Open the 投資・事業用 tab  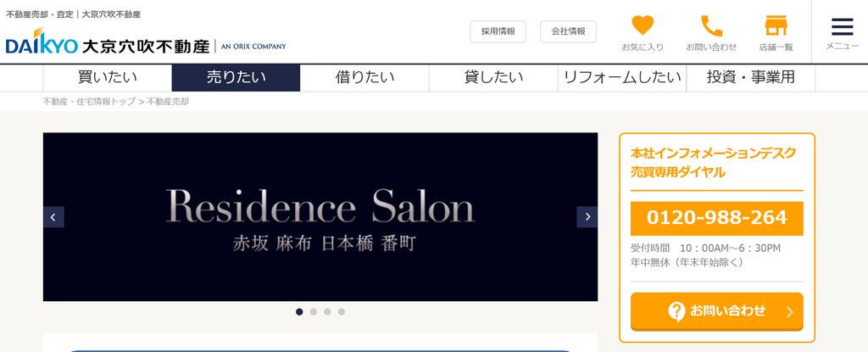[x=751, y=77]
